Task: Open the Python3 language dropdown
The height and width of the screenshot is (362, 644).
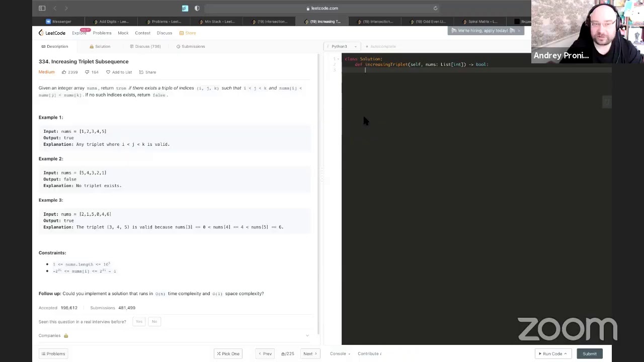Action: point(342,46)
